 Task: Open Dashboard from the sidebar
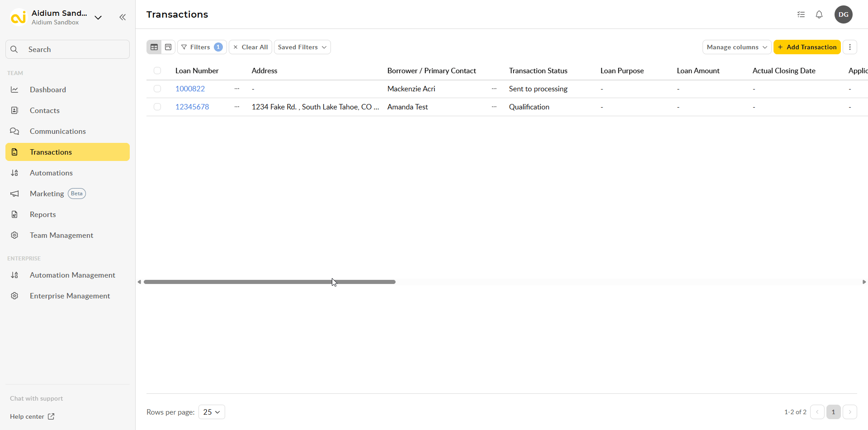tap(68, 90)
